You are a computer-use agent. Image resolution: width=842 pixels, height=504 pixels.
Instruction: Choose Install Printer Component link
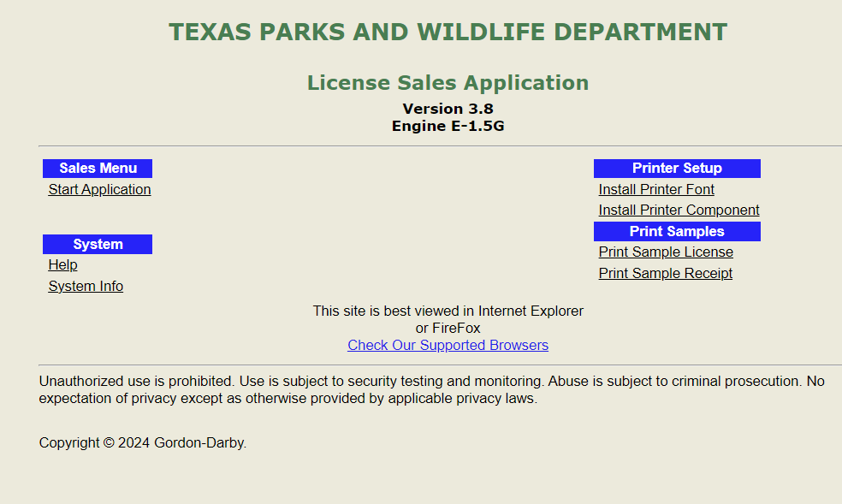(x=679, y=210)
